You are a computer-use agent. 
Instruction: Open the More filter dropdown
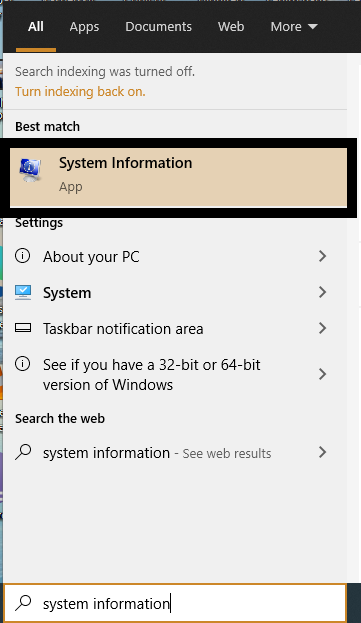coord(294,27)
